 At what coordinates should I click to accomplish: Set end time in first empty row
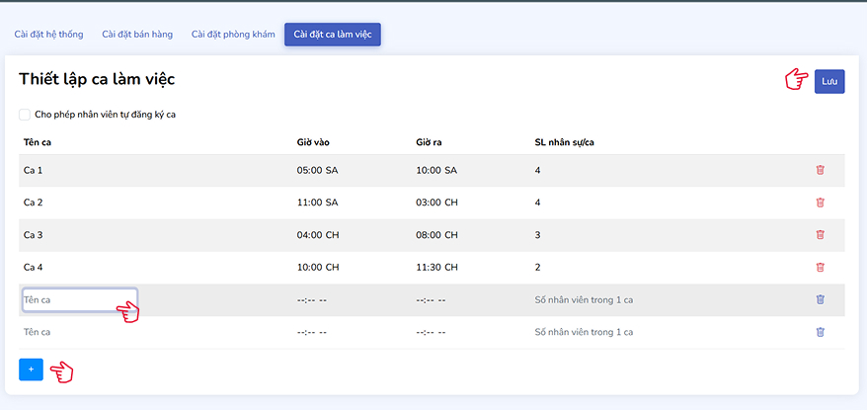point(432,299)
